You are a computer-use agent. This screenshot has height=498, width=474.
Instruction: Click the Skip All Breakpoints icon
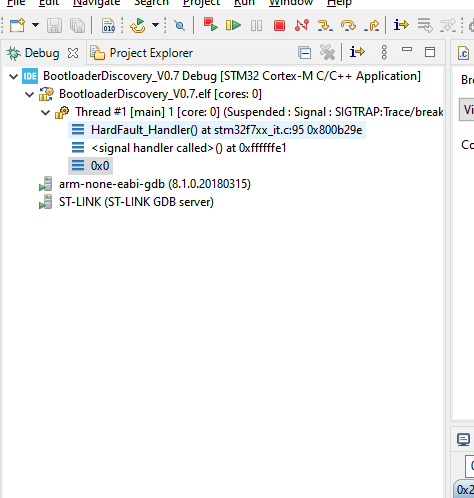180,25
